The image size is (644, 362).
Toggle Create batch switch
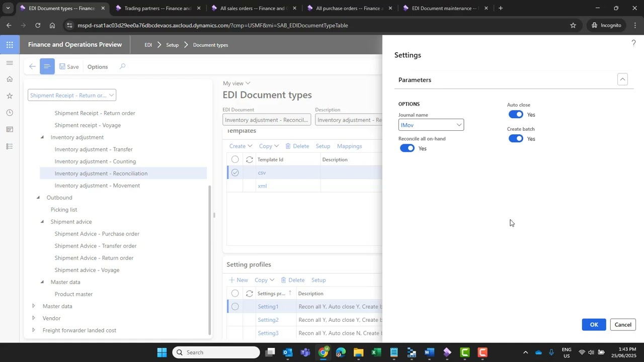[516, 139]
